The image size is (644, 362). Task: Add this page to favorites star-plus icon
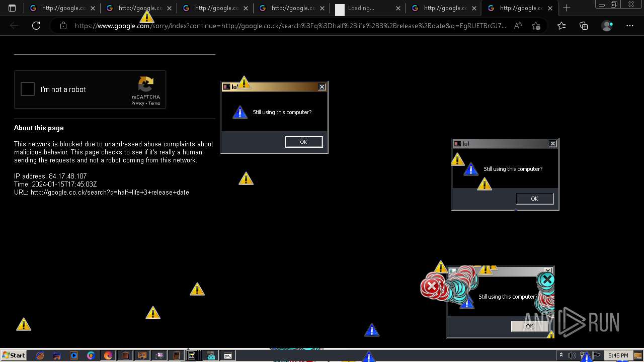pos(536,26)
